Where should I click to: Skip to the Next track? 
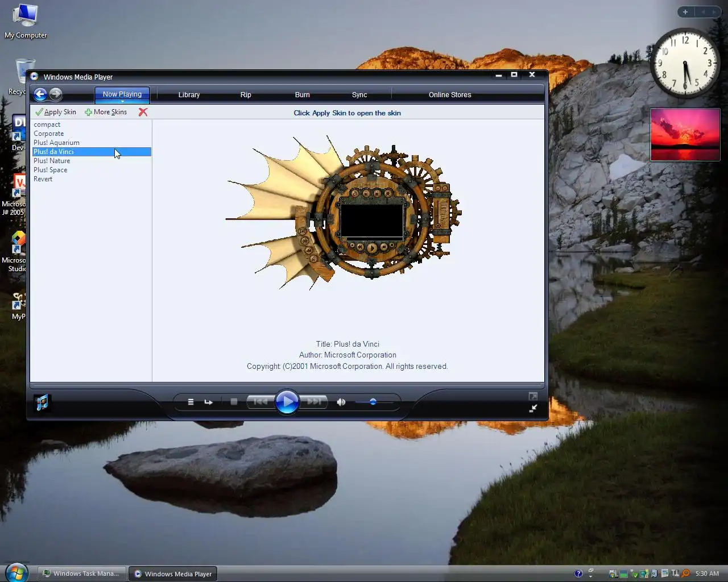click(314, 402)
